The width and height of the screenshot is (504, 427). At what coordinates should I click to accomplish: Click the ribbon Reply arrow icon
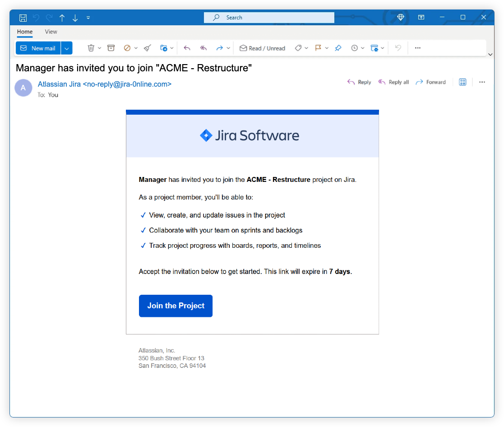(x=187, y=48)
